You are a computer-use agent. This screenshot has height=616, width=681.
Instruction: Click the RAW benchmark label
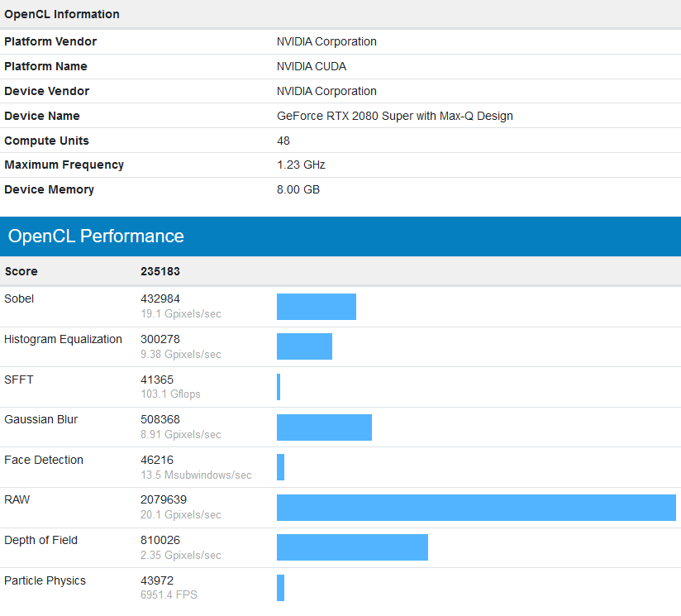coord(17,499)
